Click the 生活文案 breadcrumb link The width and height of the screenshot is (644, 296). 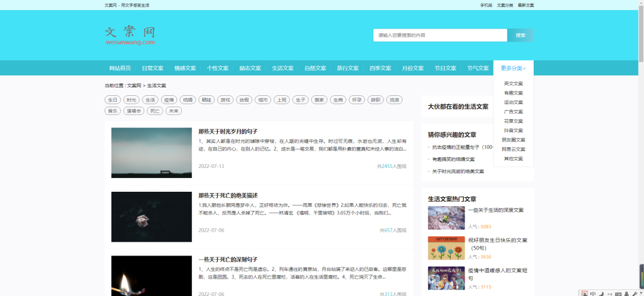click(x=156, y=86)
